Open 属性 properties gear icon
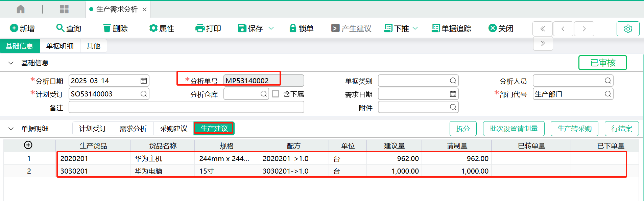Viewport: 644px width, 201px height. pyautogui.click(x=153, y=28)
